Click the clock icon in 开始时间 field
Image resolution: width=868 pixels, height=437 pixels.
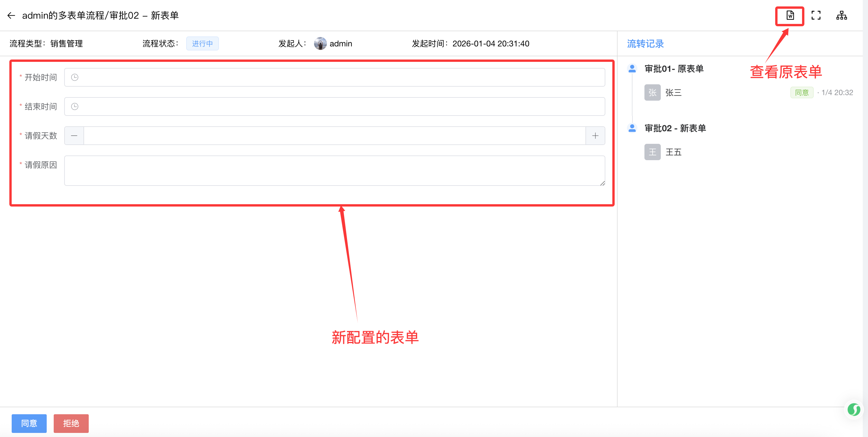point(75,77)
